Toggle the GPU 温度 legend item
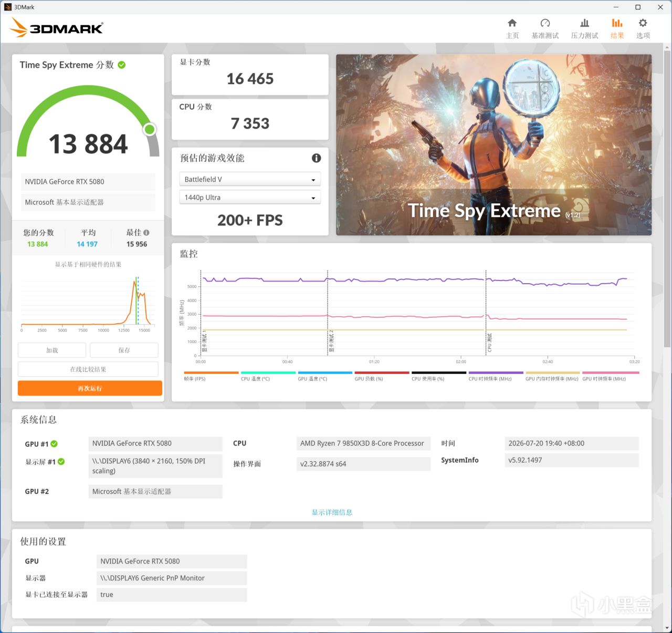Screen dimensions: 672x633 (x=325, y=376)
